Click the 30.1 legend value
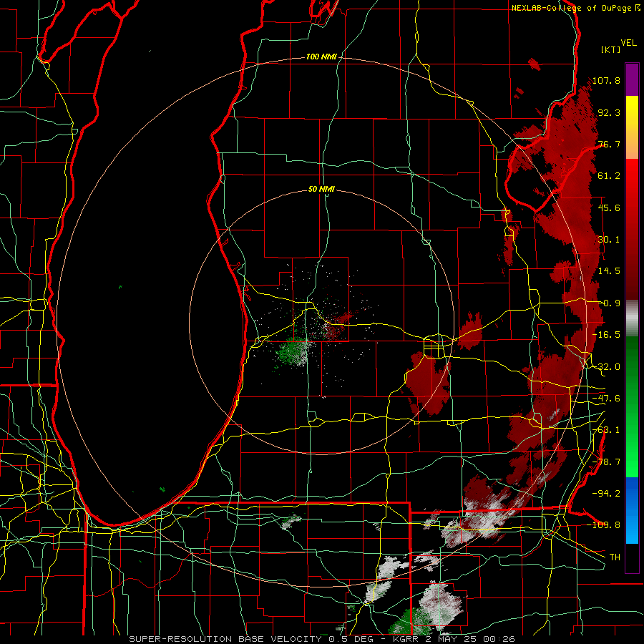This screenshot has height=644, width=644. coord(609,240)
